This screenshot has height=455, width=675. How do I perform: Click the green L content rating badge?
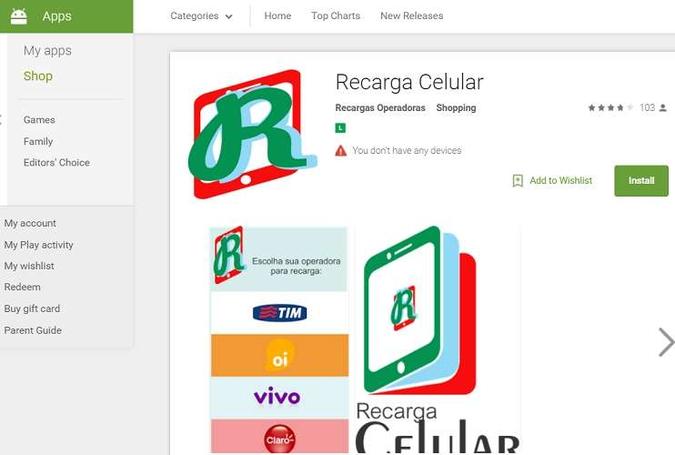pyautogui.click(x=340, y=128)
